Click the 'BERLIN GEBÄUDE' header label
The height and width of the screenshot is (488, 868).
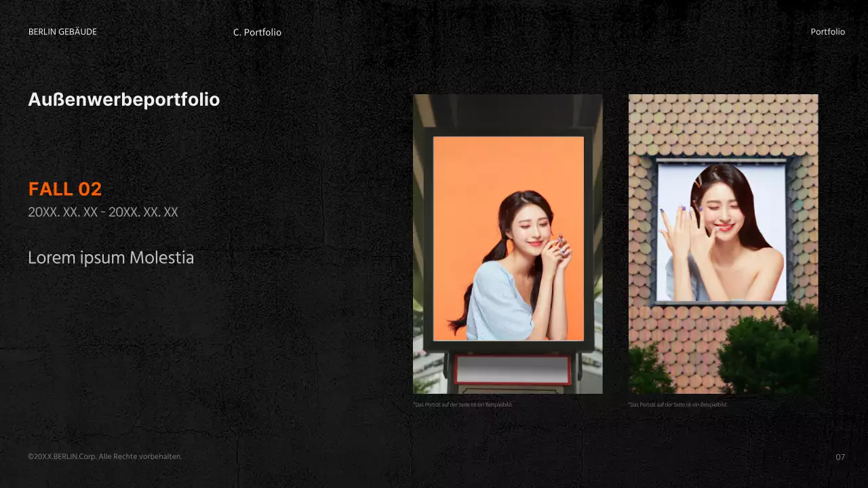point(62,32)
